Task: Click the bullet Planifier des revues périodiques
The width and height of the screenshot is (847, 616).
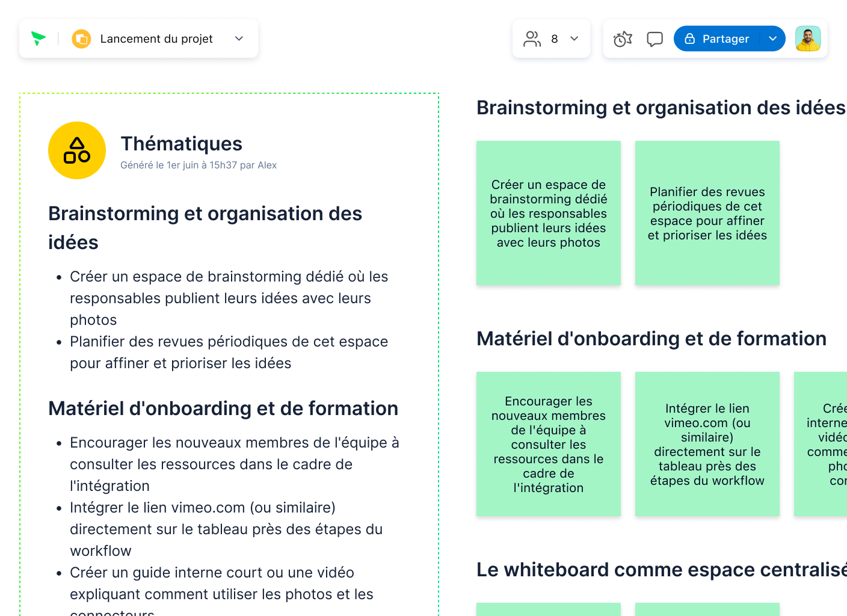Action: point(229,353)
